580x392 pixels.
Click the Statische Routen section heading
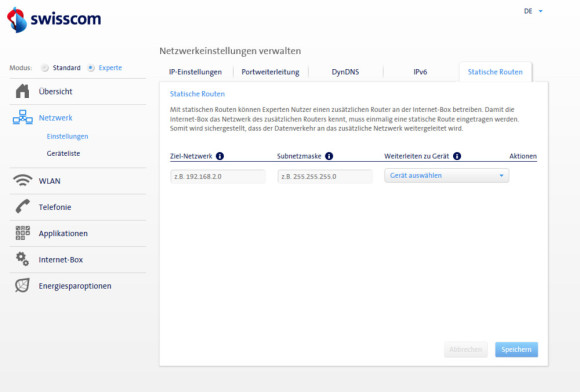[197, 94]
